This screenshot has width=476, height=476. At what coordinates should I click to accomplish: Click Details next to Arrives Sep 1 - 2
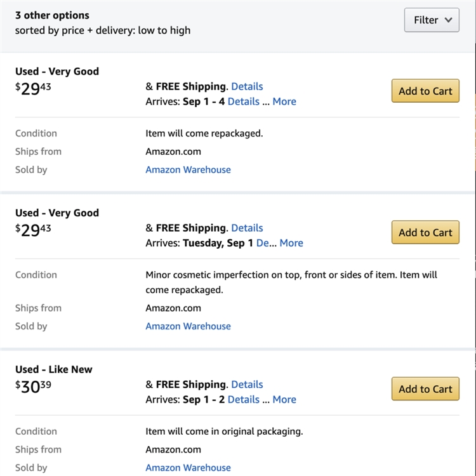(x=243, y=400)
